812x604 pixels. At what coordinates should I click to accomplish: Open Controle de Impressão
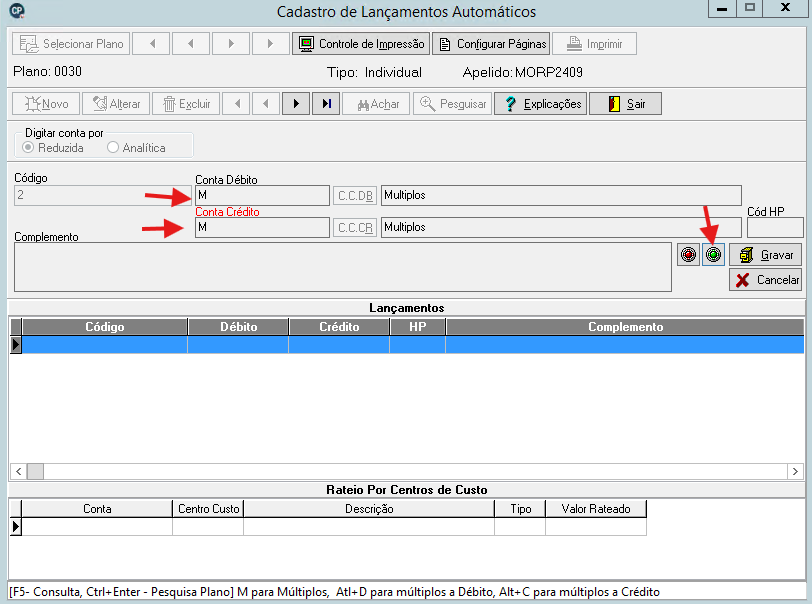point(361,44)
